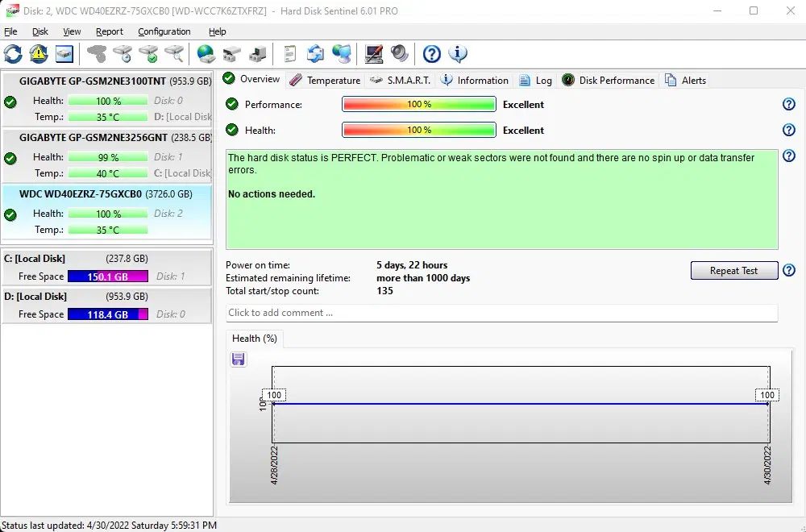The width and height of the screenshot is (806, 532).
Task: Click the D: Free Space 118.4 GB bar
Action: click(x=108, y=314)
